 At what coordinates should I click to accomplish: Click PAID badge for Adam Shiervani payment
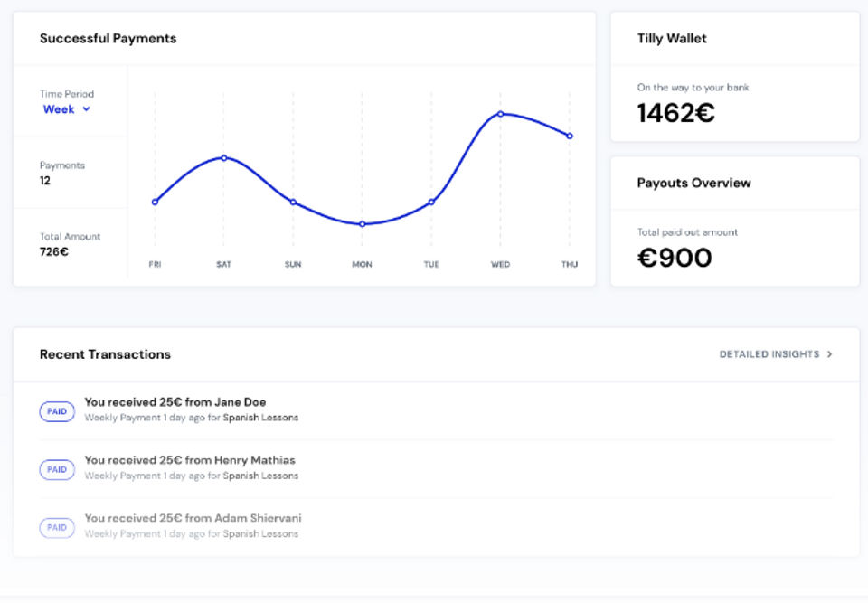click(57, 528)
